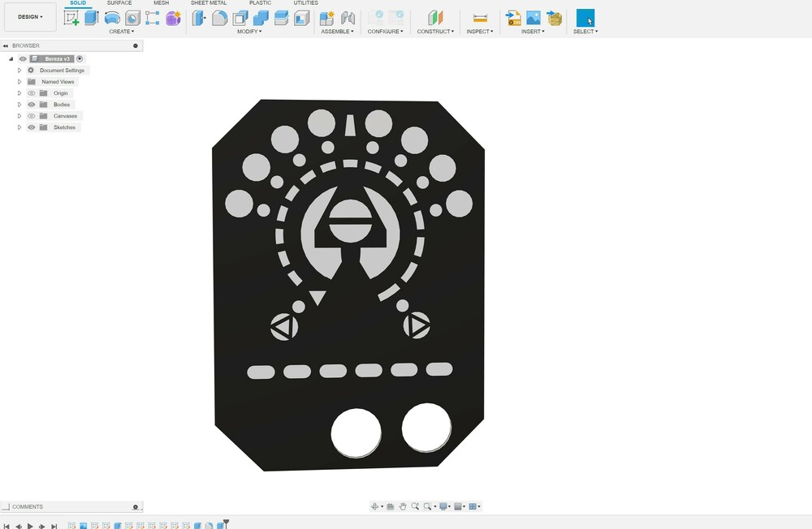
Task: Switch to the Plastic tab
Action: (260, 2)
